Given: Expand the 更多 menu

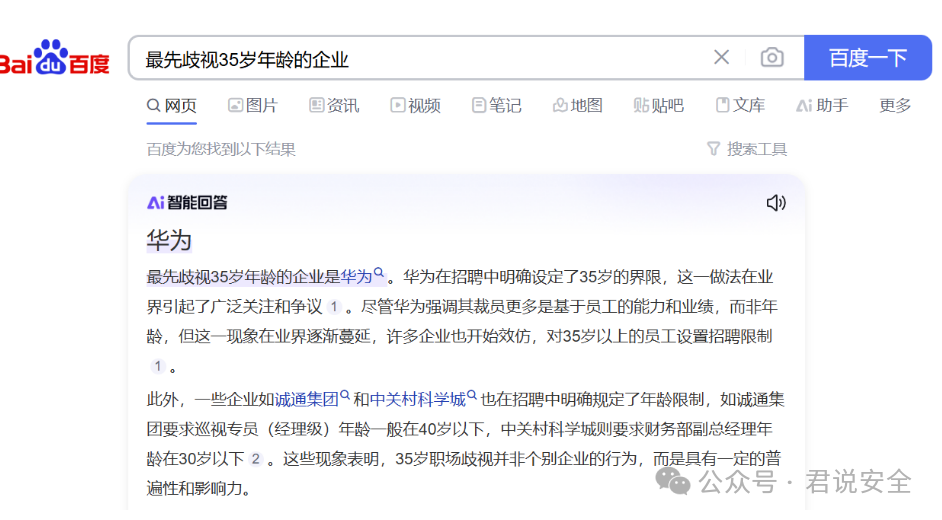Looking at the screenshot, I should (x=895, y=106).
